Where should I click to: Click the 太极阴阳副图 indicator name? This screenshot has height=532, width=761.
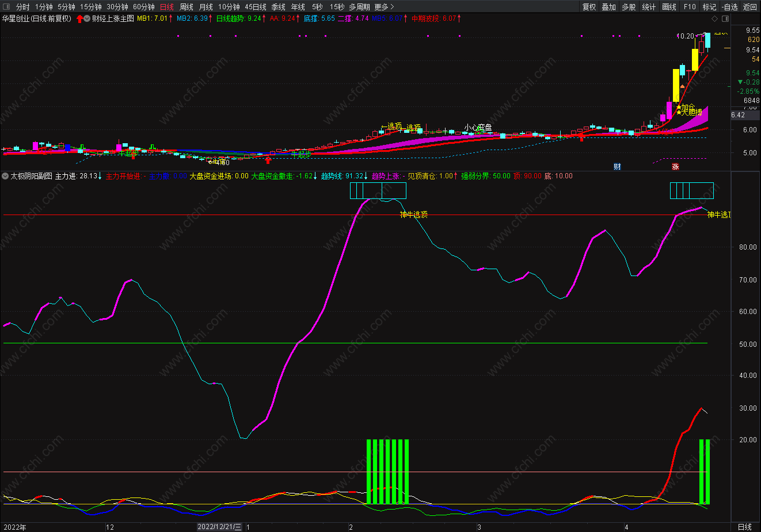(x=31, y=176)
